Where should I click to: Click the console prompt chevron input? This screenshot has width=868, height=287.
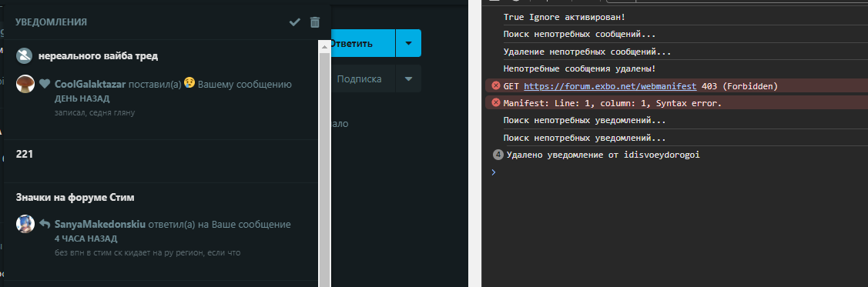[494, 172]
